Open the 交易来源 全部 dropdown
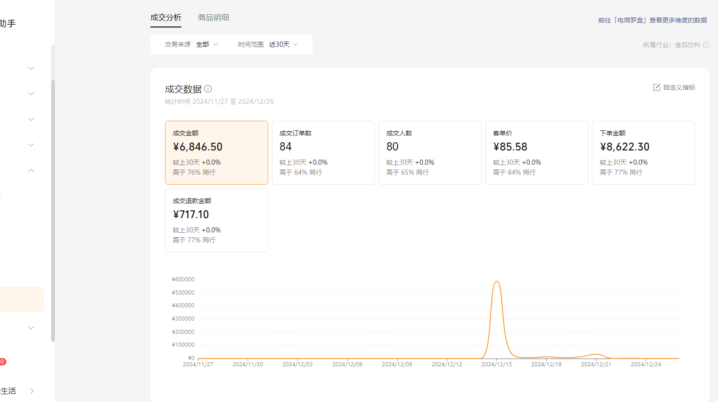The height and width of the screenshot is (402, 718). 192,44
